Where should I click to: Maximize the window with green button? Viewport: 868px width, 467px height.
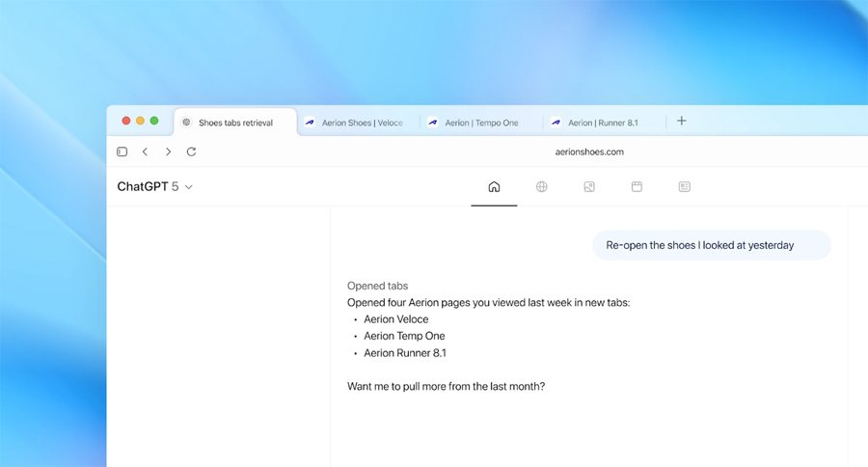(x=154, y=121)
